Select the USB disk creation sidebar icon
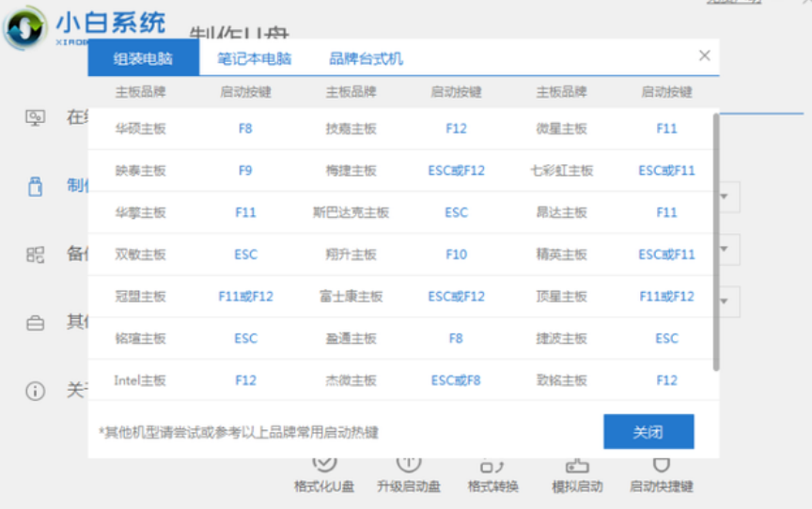The height and width of the screenshot is (509, 812). [x=35, y=186]
